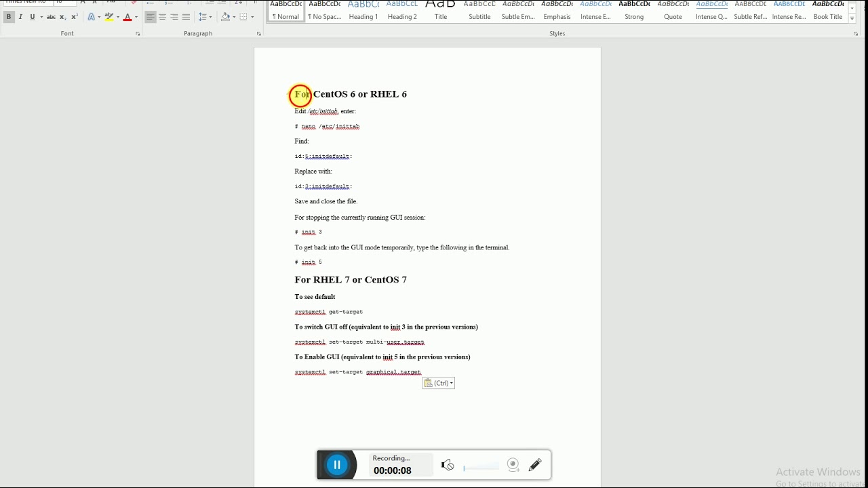Open the Paste Options (Ctrl) button
The image size is (868, 488).
point(439,384)
